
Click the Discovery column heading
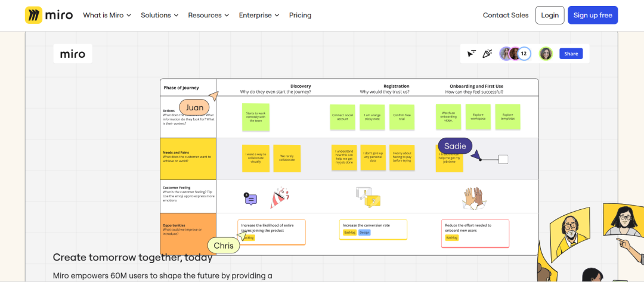coord(301,86)
